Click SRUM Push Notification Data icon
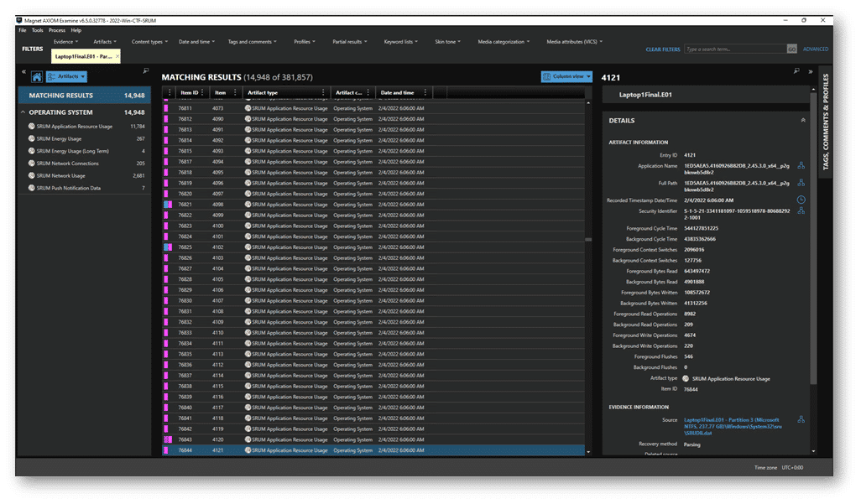The height and width of the screenshot is (504, 861). coord(31,188)
